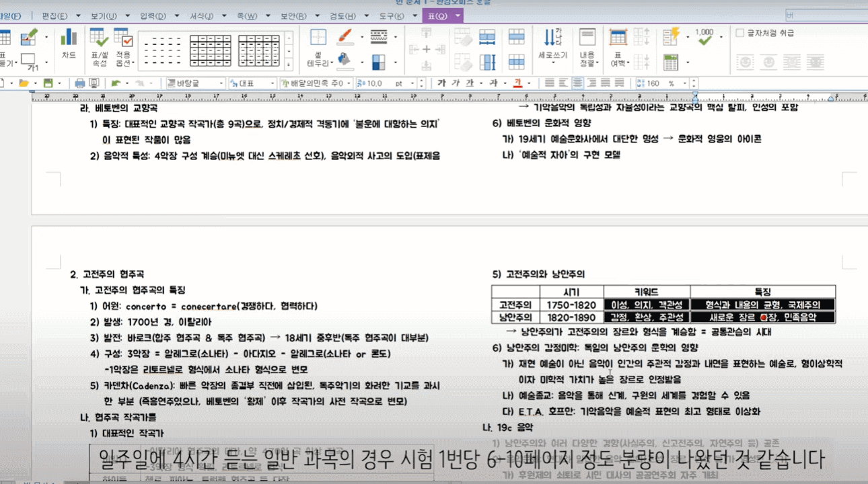Click the 표 여백 table margin icon
868x484 pixels.
[618, 47]
